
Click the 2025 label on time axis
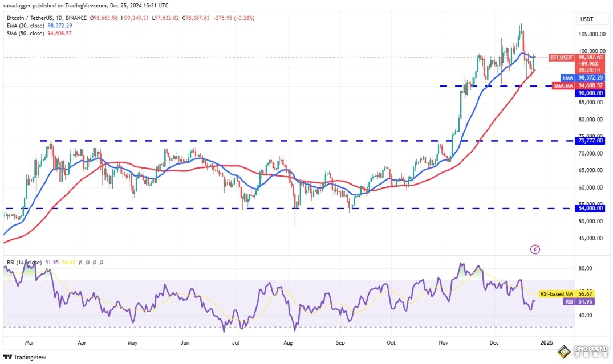(546, 343)
